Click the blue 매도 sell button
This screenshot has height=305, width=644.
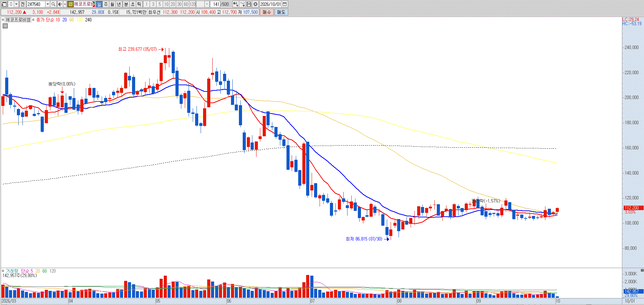pos(281,12)
